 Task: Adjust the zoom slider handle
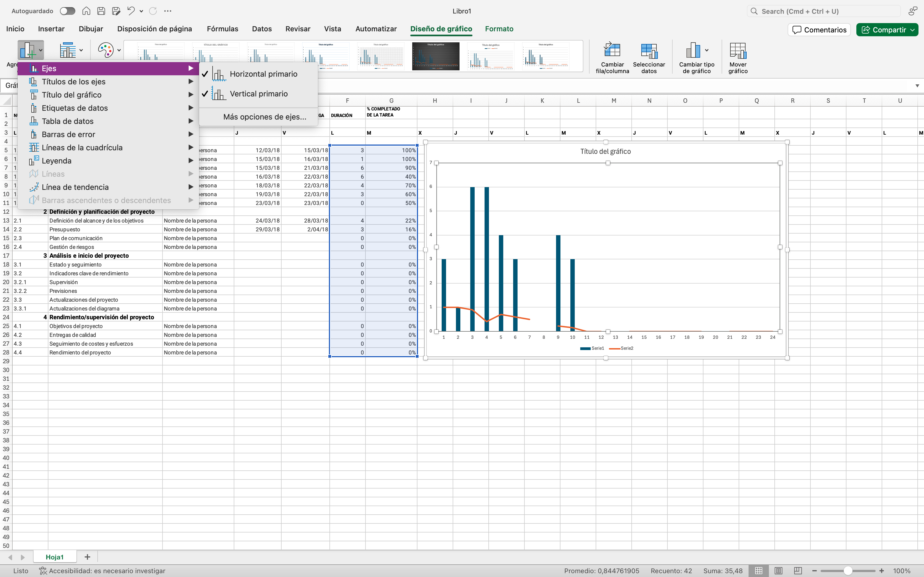(848, 570)
